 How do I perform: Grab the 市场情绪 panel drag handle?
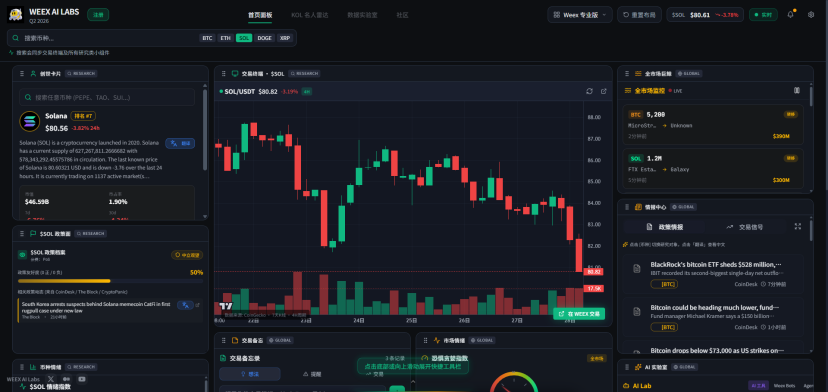pos(426,340)
